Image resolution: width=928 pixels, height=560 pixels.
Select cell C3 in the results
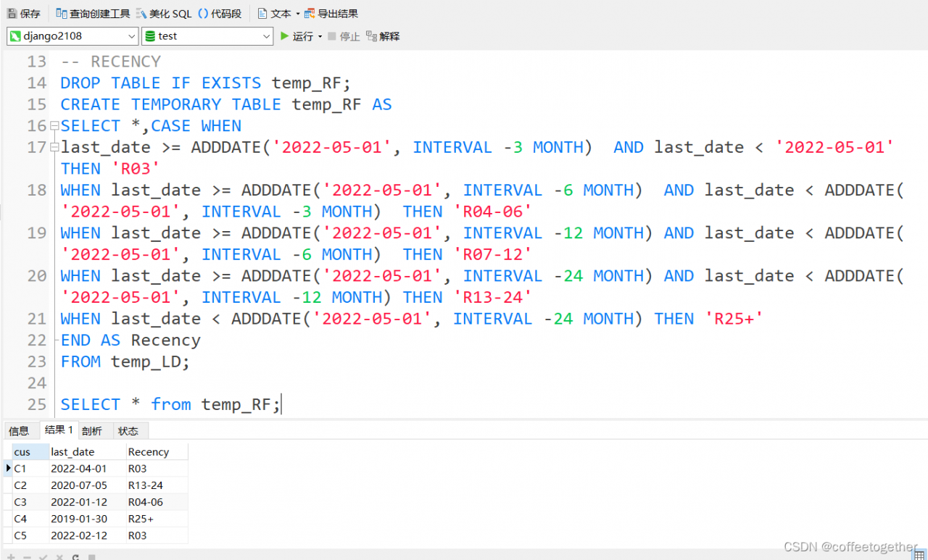click(x=30, y=502)
